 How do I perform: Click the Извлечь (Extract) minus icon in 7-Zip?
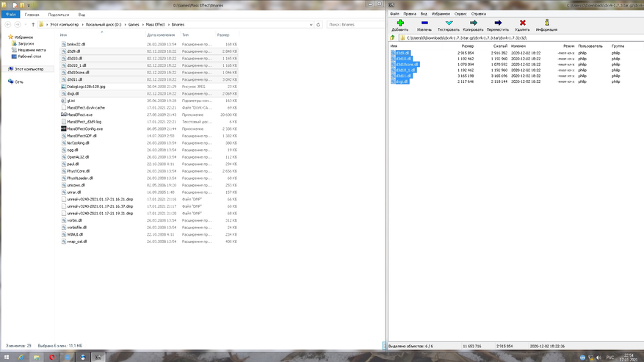(424, 23)
